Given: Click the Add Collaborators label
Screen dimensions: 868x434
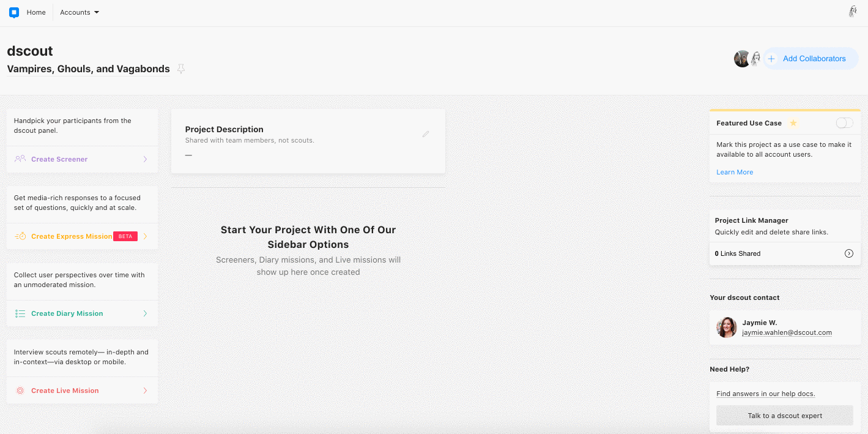Looking at the screenshot, I should pos(814,59).
